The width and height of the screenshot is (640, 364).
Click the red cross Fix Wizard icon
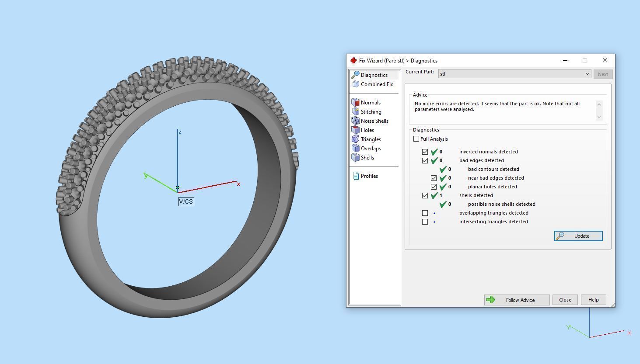pos(353,60)
